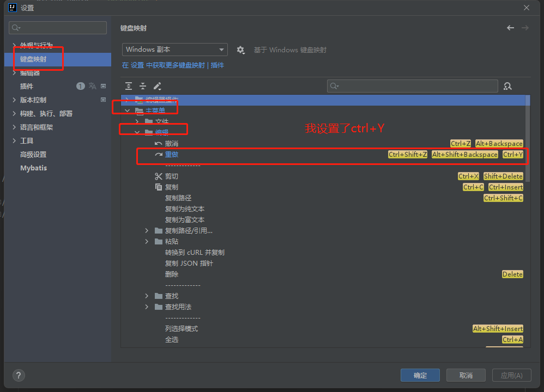The width and height of the screenshot is (544, 392).
Task: Click the Collapse All toolbar icon
Action: point(143,86)
